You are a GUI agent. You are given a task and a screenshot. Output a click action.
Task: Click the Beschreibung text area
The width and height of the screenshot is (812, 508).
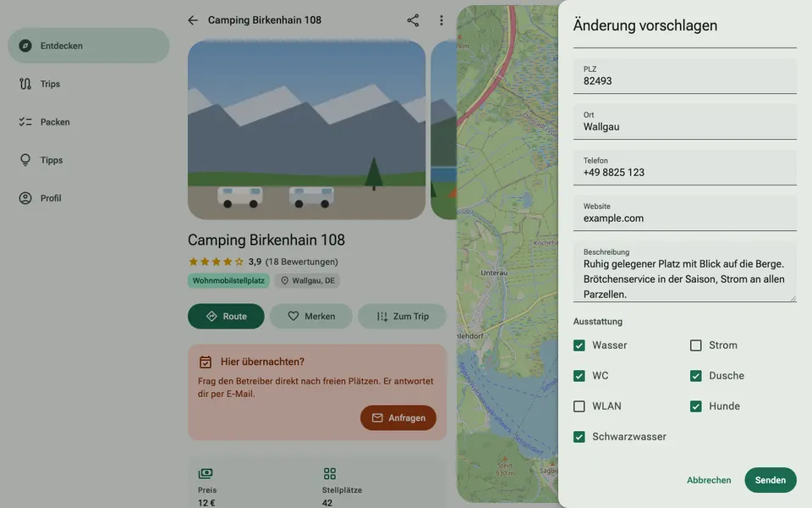(x=684, y=272)
